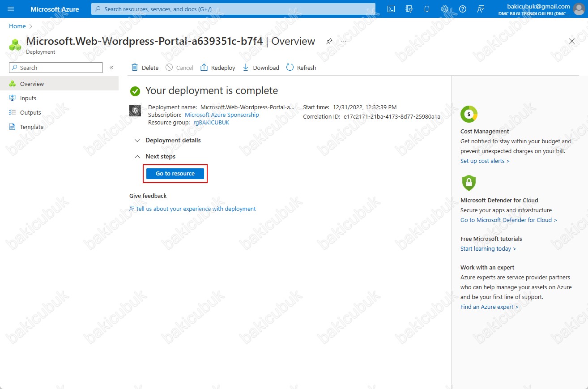Viewport: 588px width, 389px height.
Task: Open the notifications bell
Action: [x=427, y=9]
